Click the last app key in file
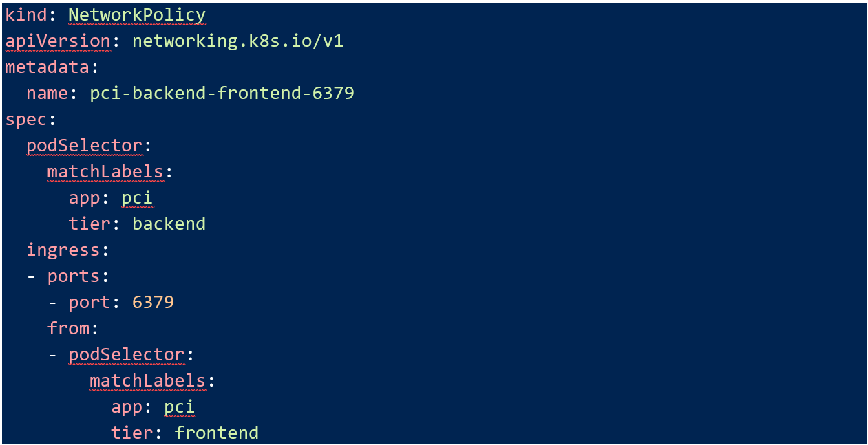This screenshot has height=445, width=868. pos(127,407)
